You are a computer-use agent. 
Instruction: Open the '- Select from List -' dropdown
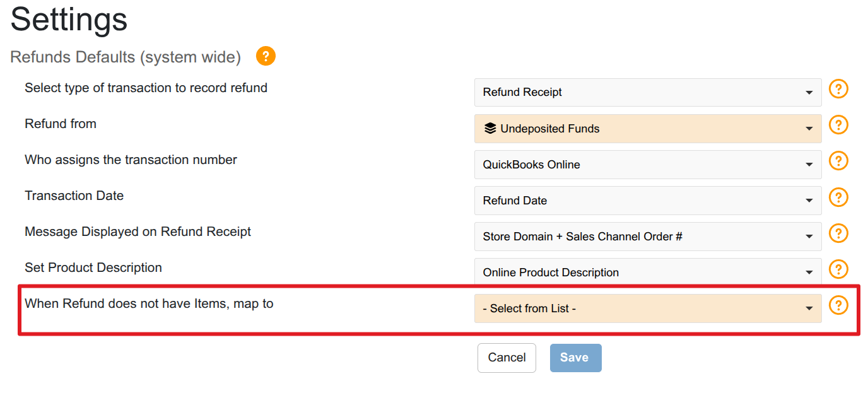(647, 308)
